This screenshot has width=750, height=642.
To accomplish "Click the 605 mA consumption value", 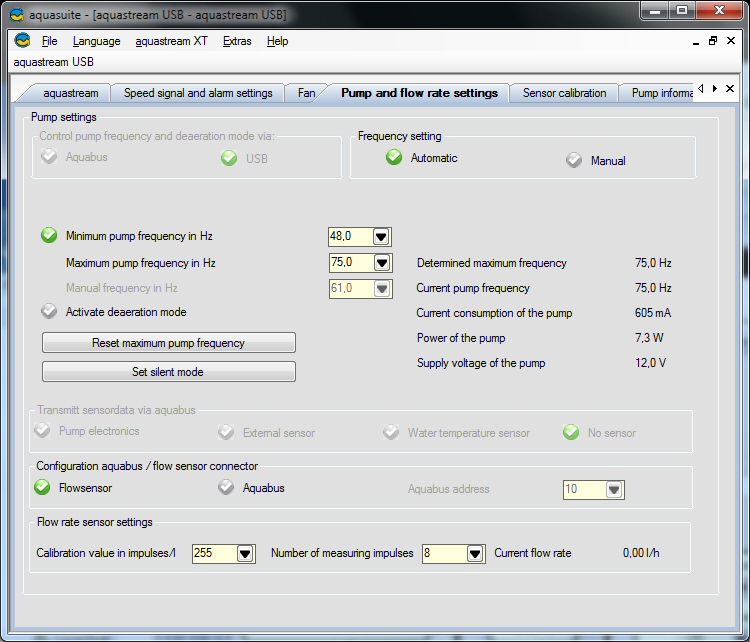I will [x=653, y=313].
